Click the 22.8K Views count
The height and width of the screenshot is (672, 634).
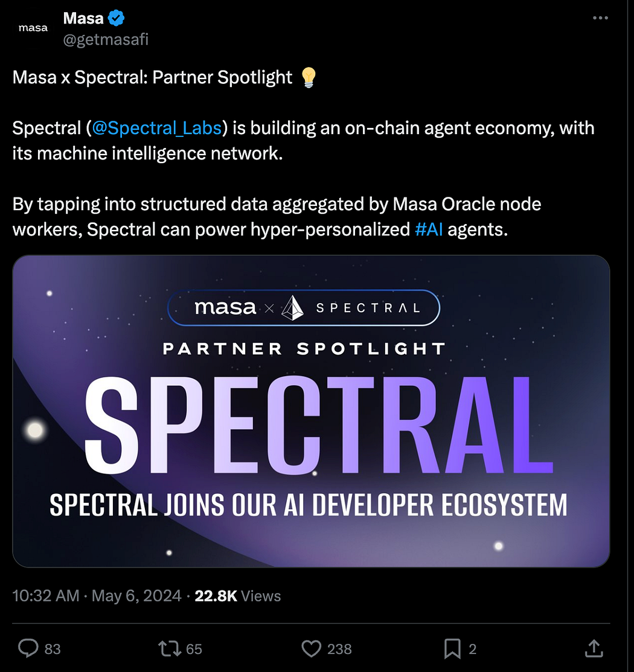point(238,596)
